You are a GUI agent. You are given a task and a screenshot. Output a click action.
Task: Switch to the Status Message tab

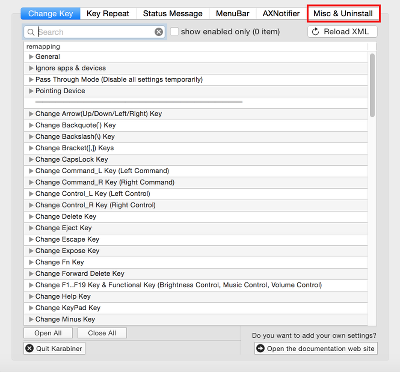[x=172, y=13]
